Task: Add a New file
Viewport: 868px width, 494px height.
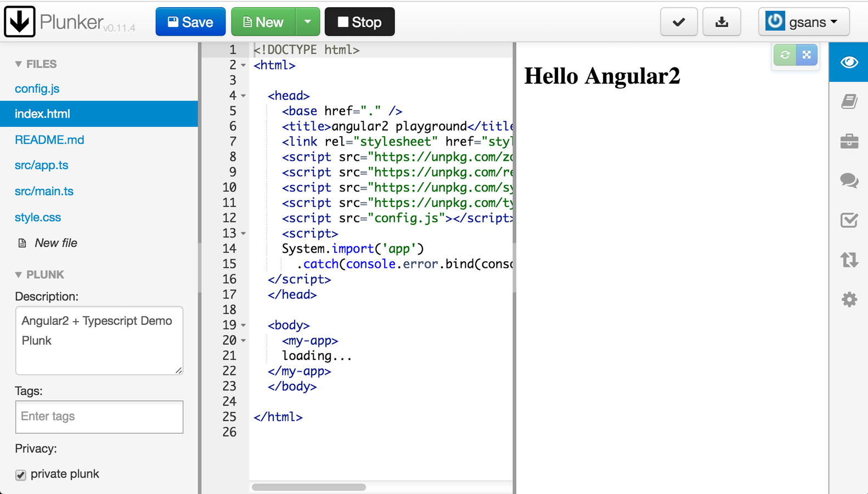Action: tap(55, 243)
